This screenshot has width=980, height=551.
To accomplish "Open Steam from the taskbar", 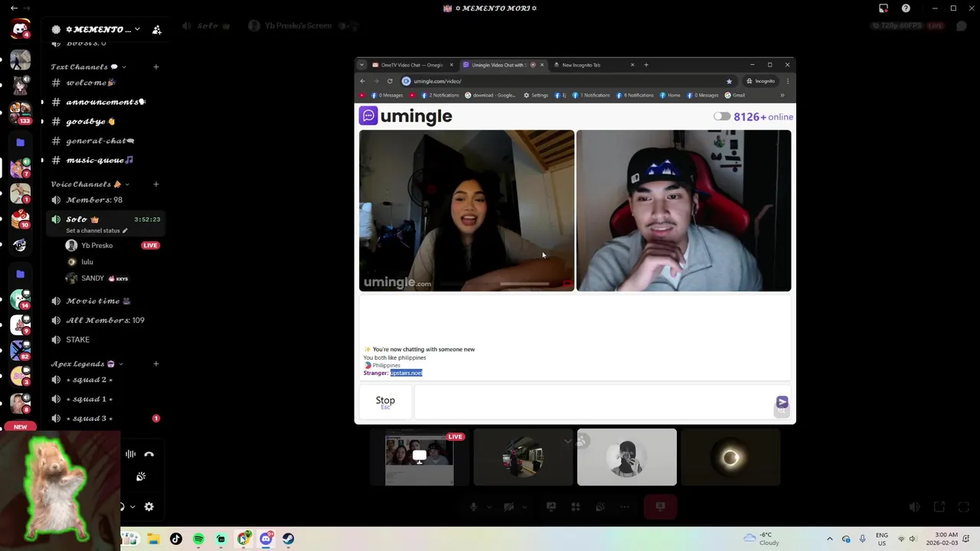I will tap(288, 539).
